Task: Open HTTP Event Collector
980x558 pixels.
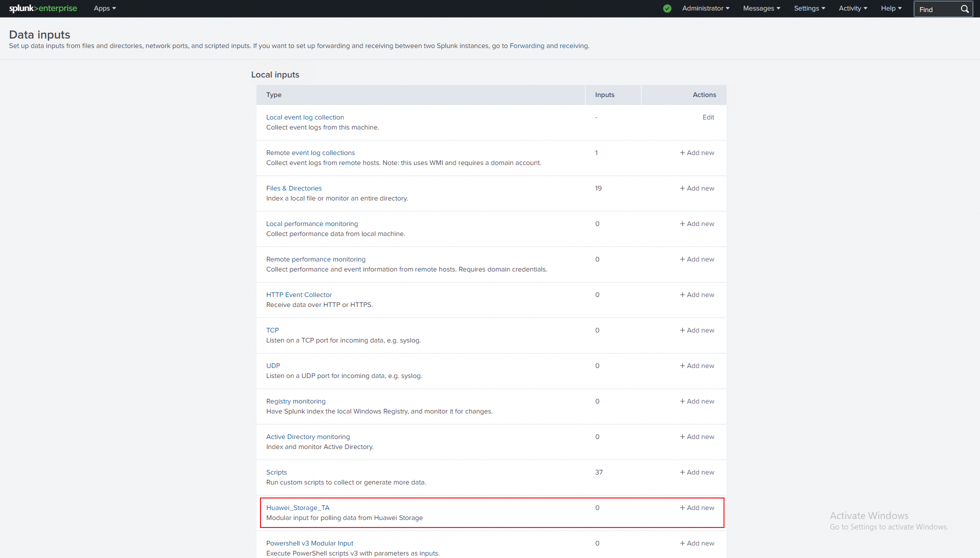Action: (299, 295)
